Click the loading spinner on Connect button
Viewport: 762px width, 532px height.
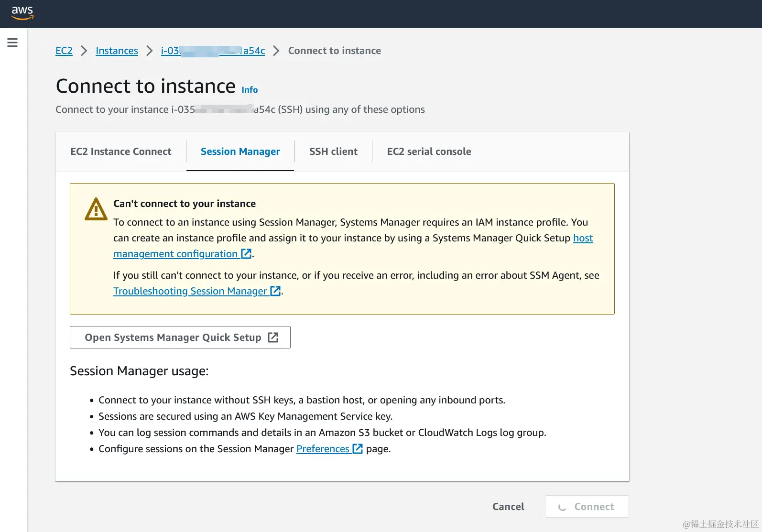coord(562,507)
